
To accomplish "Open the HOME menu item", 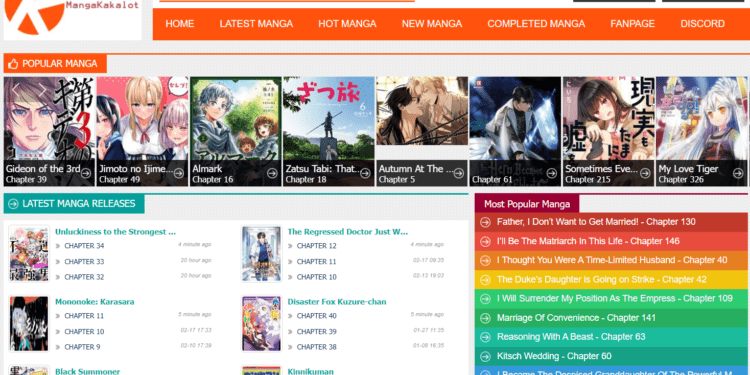I will tap(180, 24).
